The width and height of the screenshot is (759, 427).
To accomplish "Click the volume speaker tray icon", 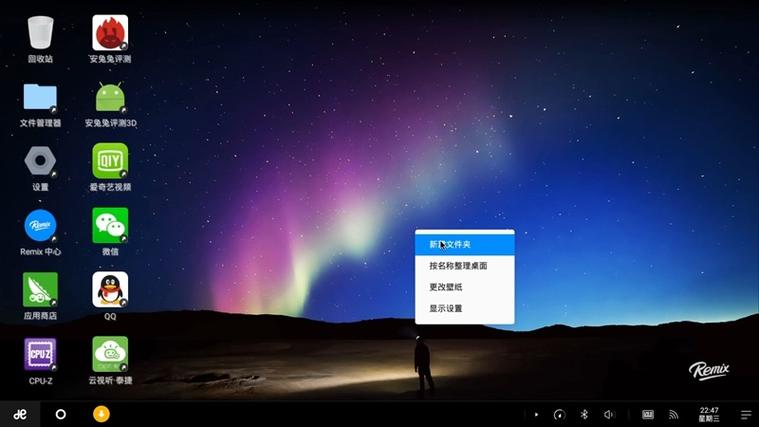I will 609,414.
